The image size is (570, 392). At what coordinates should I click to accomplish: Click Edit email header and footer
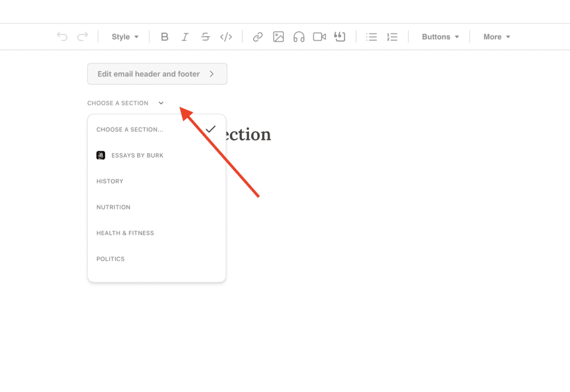click(157, 73)
